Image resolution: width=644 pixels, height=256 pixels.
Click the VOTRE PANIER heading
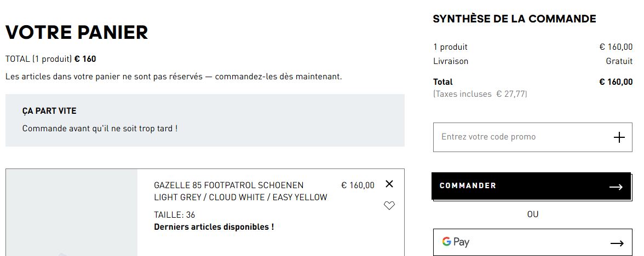click(x=77, y=32)
